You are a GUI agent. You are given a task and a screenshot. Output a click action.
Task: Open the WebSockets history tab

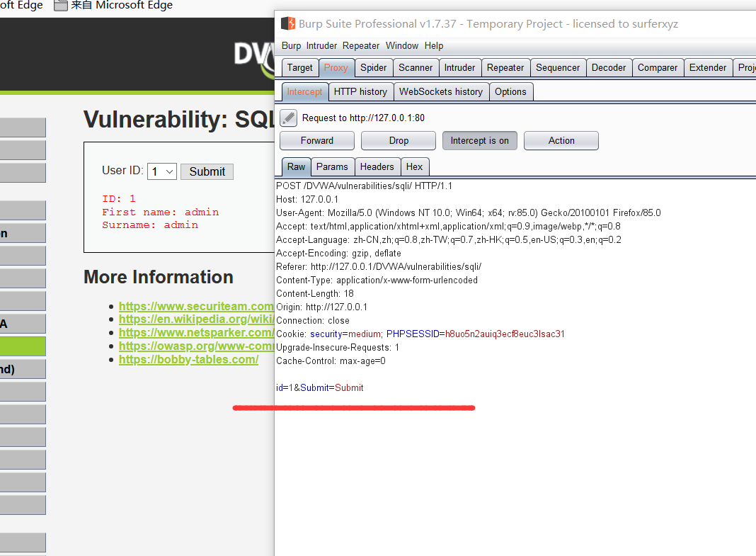[x=440, y=91]
